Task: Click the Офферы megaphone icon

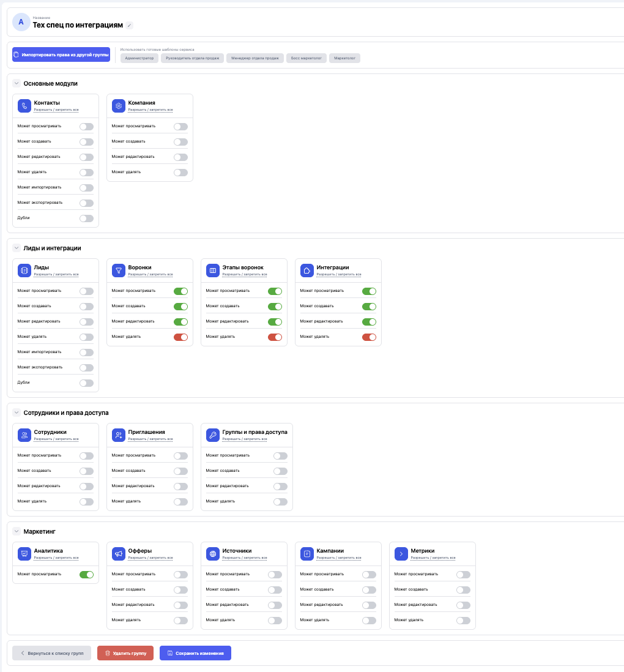Action: 118,553
